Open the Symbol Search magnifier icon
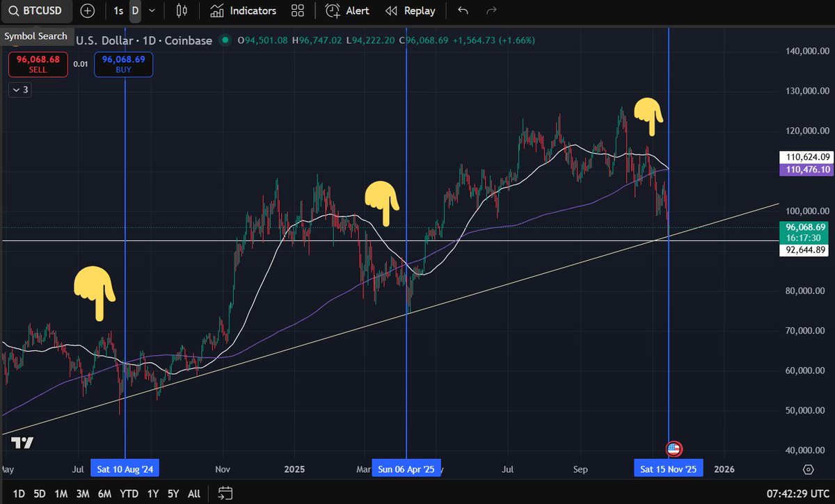Screen dimensions: 835x504 click(14, 10)
